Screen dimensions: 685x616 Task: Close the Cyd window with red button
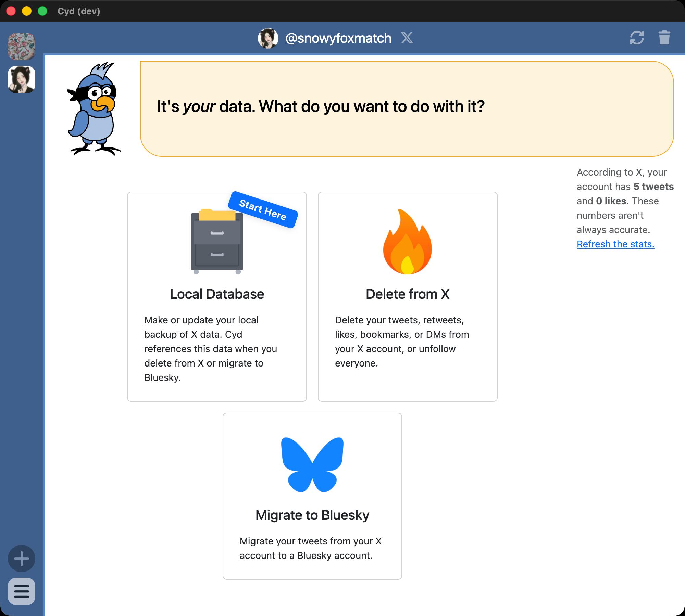[11, 11]
